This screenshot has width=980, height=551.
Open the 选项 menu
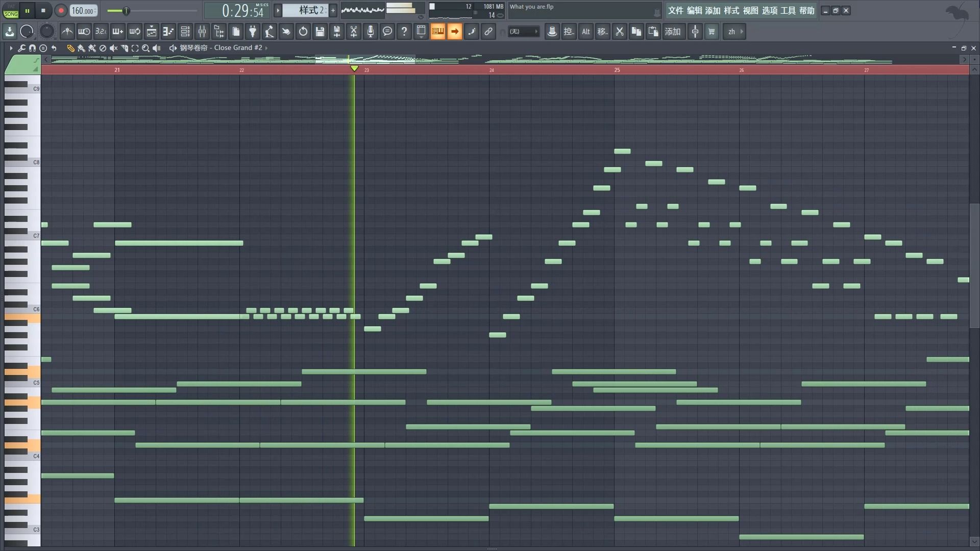(x=770, y=11)
